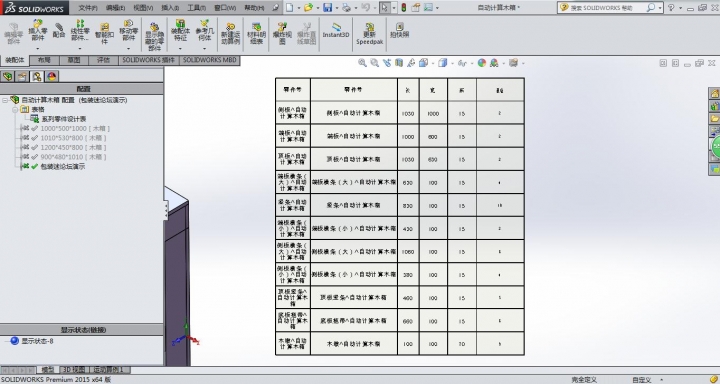Open the ConfigurationManager tab icon
The width and height of the screenshot is (720, 384).
37,76
